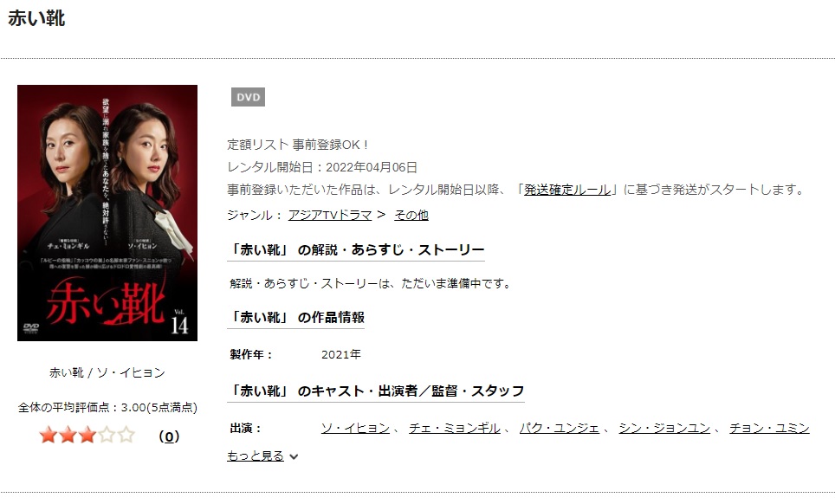Image resolution: width=835 pixels, height=504 pixels.
Task: Open the その他 genre link
Action: click(x=411, y=215)
